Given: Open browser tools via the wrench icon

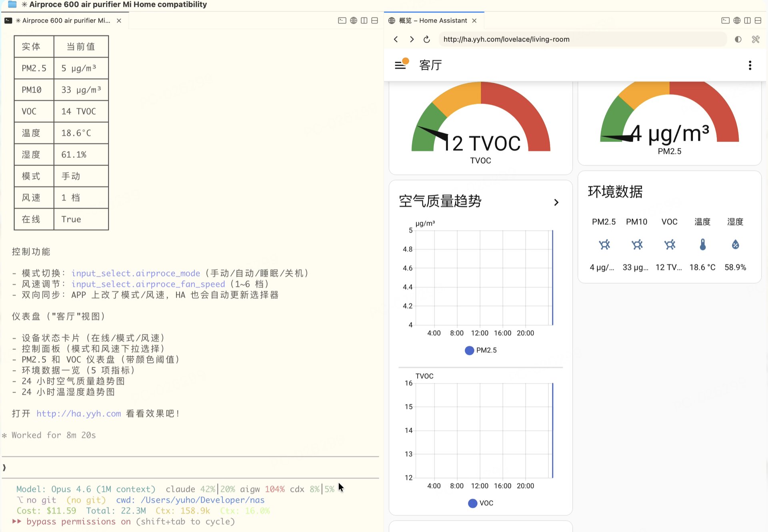Looking at the screenshot, I should pyautogui.click(x=756, y=39).
